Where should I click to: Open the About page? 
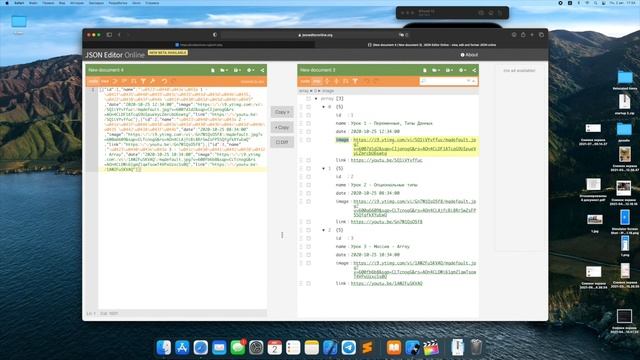click(x=469, y=55)
